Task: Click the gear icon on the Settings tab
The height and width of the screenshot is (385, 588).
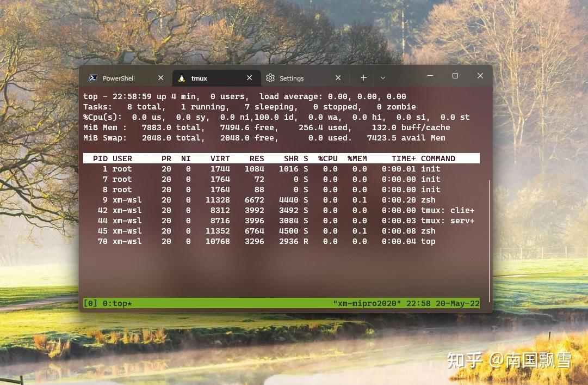Action: click(270, 78)
